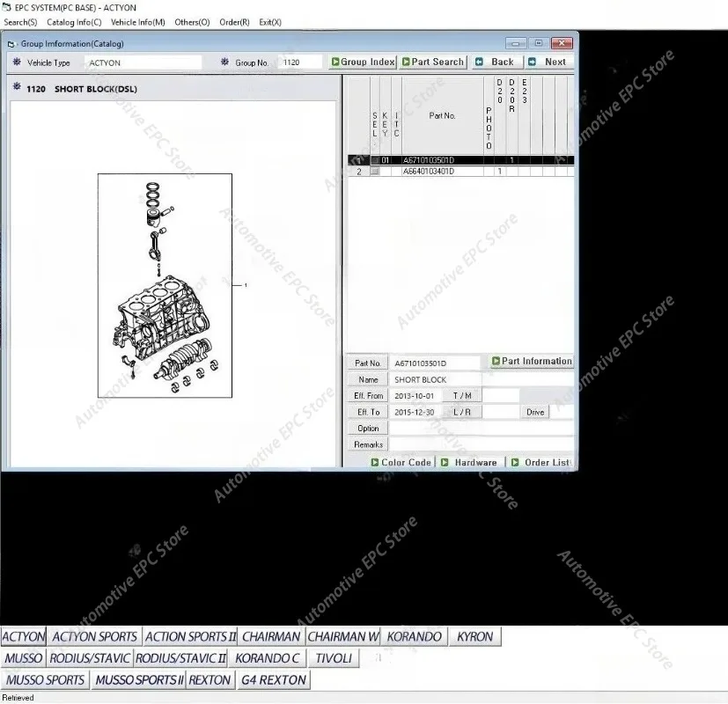Select the MUSSO SPORTS II vehicle tab
Screen dimensions: 728x704
[x=139, y=680]
